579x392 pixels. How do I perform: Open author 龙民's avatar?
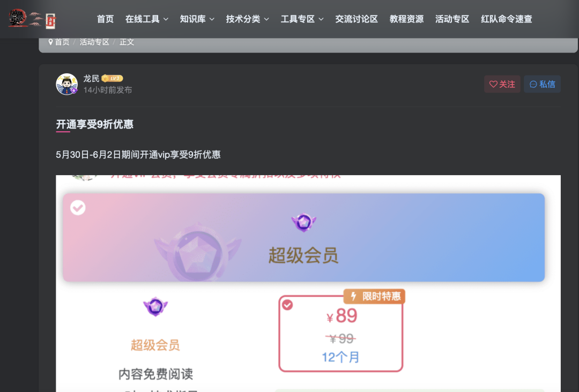point(67,84)
